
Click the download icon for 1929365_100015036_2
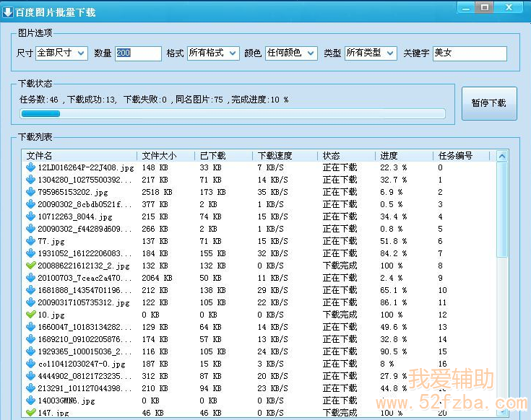[31, 351]
